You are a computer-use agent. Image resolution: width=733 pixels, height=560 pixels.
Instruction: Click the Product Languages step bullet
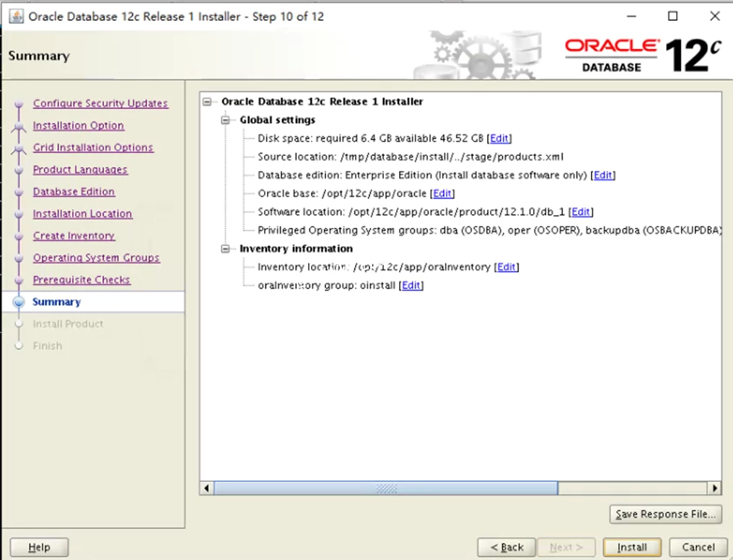pos(19,170)
